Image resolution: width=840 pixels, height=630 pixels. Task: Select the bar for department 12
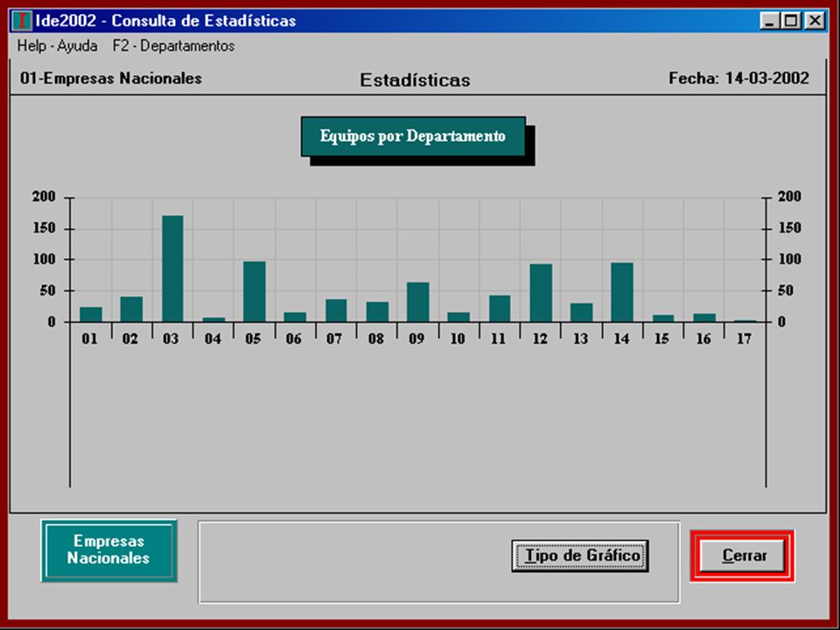tap(541, 292)
